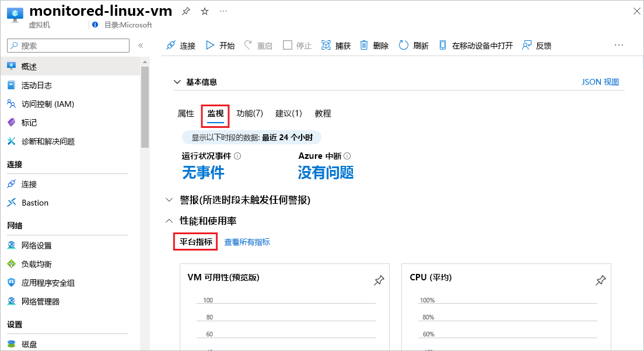Click the 重启 toolbar button

point(258,46)
